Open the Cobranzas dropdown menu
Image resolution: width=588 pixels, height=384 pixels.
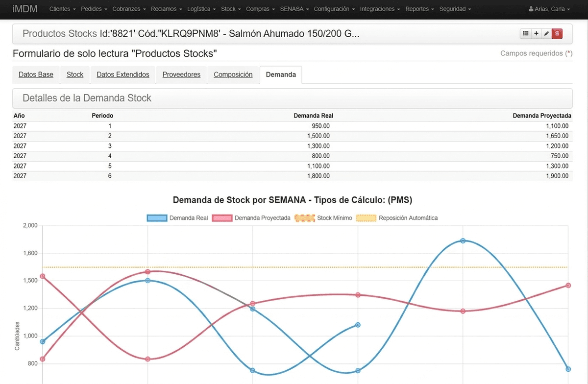pos(128,9)
